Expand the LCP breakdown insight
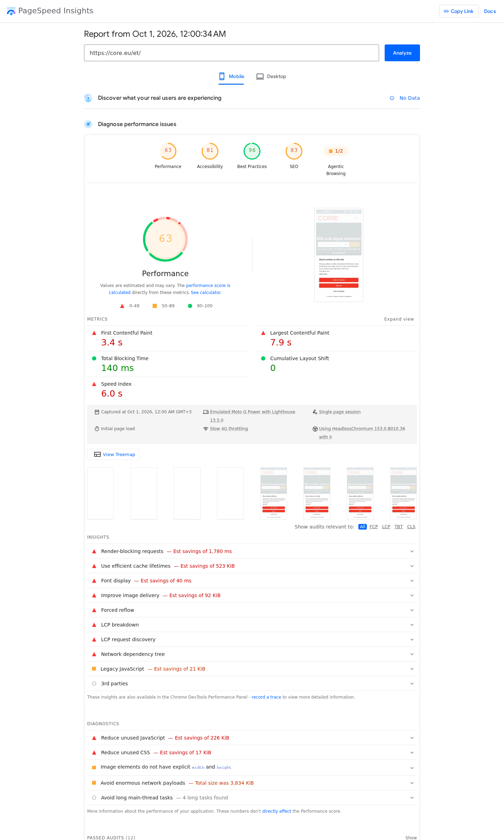Screen dimensions: 504x840 click(252, 625)
